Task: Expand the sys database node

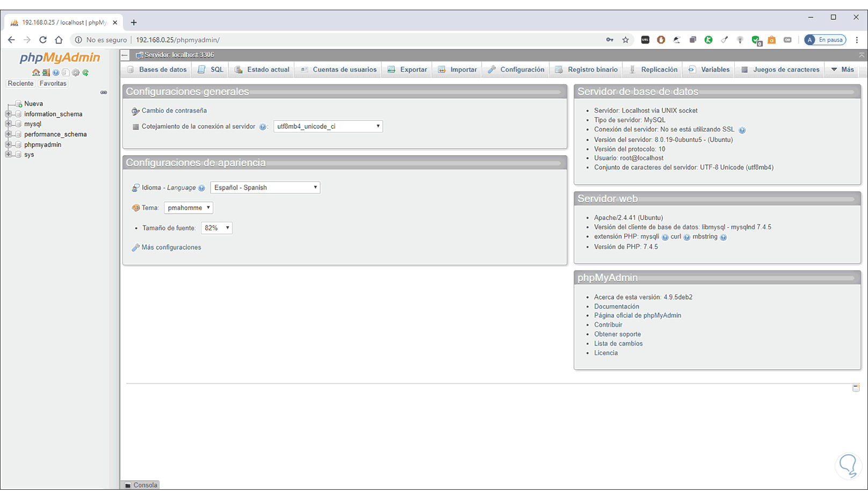Action: 8,155
